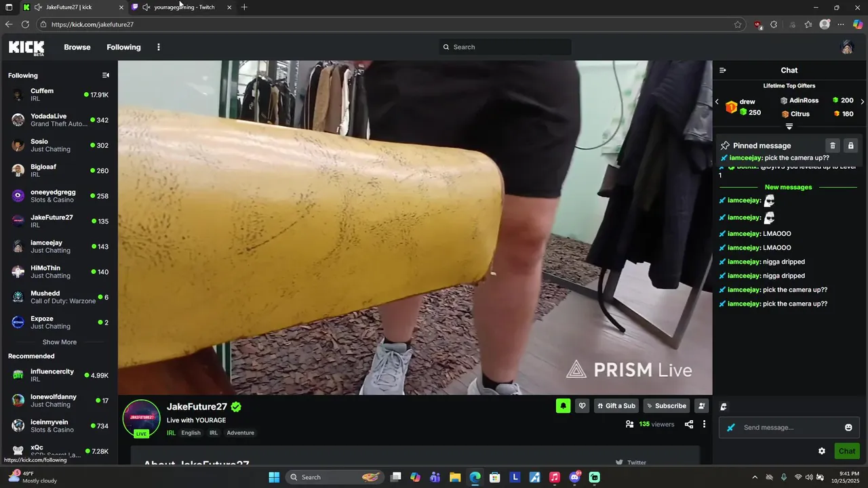Open chat settings gear
The height and width of the screenshot is (488, 868).
[822, 451]
